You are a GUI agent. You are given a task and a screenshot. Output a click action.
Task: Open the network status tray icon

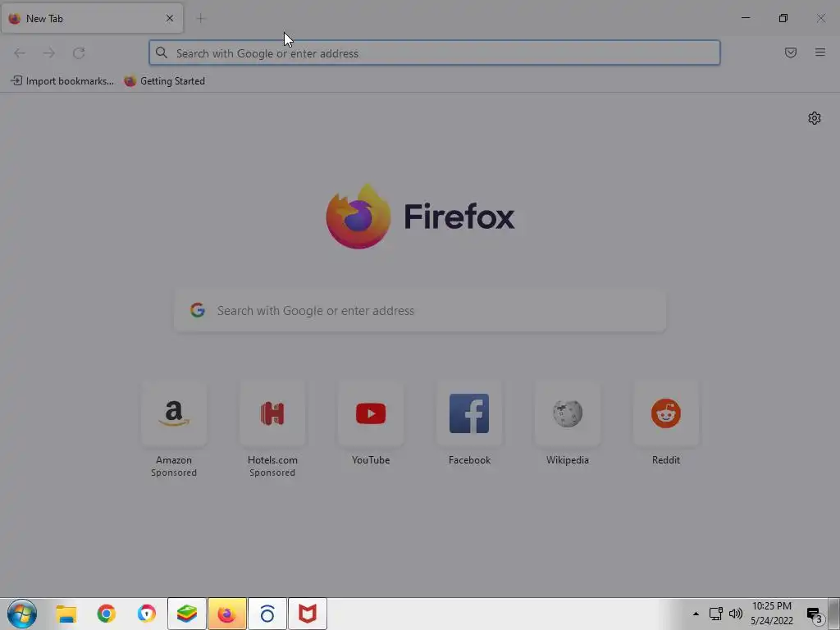coord(715,614)
